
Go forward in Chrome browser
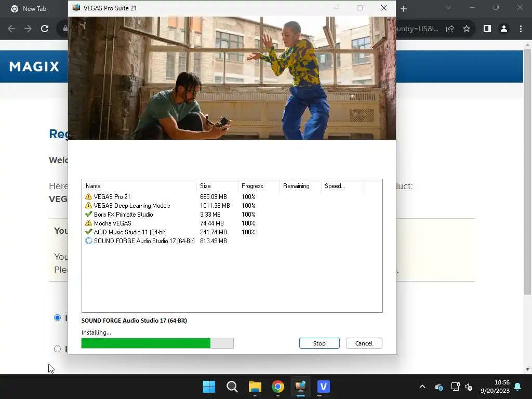tap(28, 29)
